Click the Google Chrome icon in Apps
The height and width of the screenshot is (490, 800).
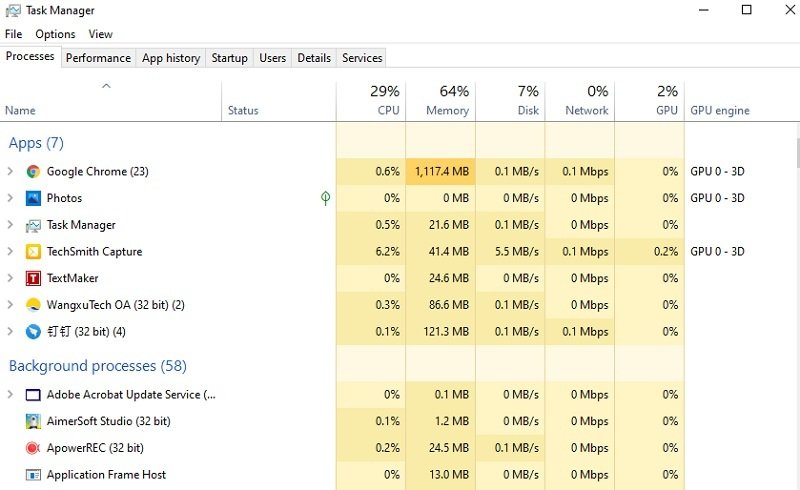coord(33,172)
